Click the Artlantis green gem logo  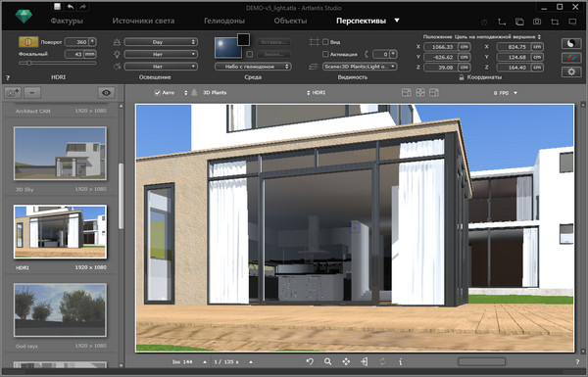pos(24,16)
